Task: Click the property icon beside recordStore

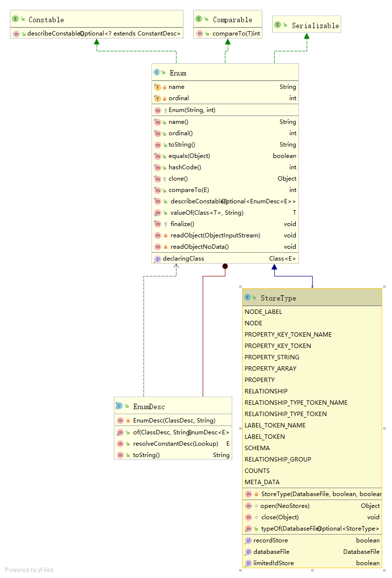Action: (x=249, y=541)
